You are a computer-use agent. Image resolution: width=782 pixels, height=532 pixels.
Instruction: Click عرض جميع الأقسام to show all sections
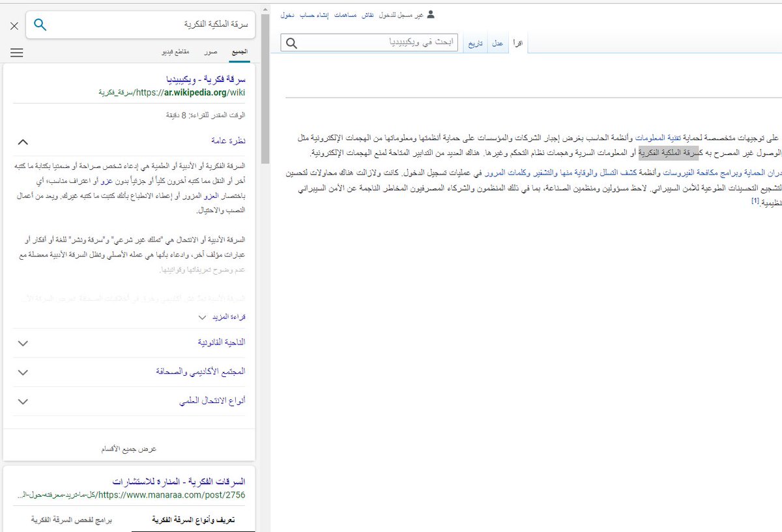point(129,449)
